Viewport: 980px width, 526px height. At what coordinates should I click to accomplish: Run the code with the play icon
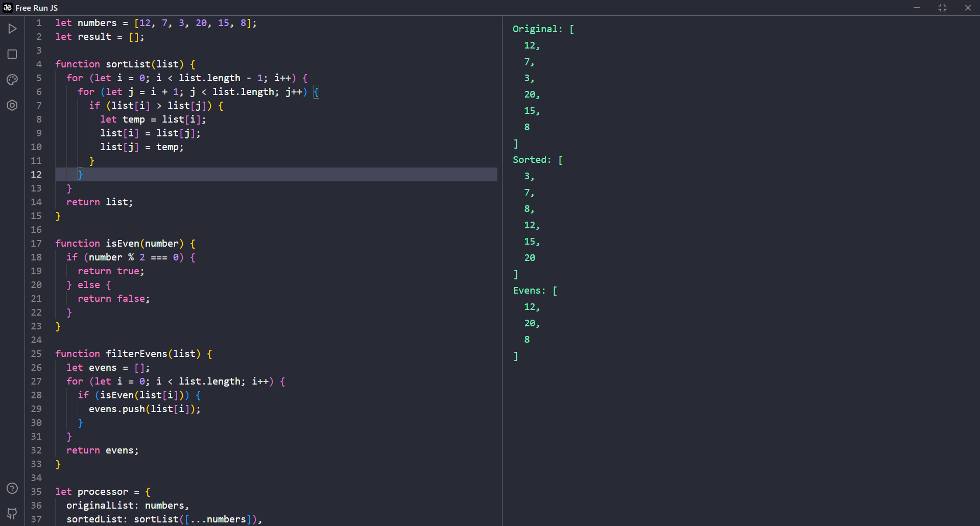click(12, 29)
